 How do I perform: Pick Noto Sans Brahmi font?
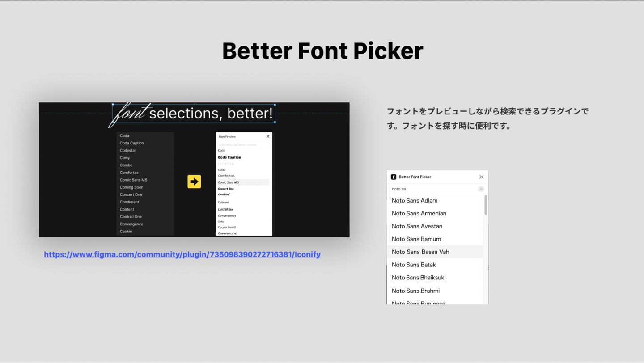pos(415,291)
